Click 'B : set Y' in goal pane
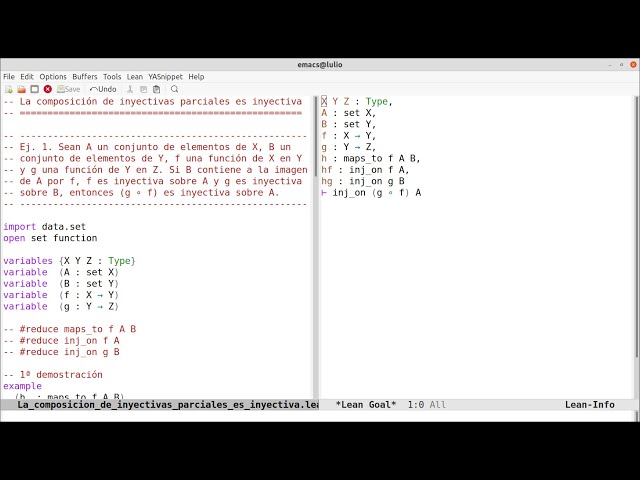The width and height of the screenshot is (640, 480). (348, 124)
